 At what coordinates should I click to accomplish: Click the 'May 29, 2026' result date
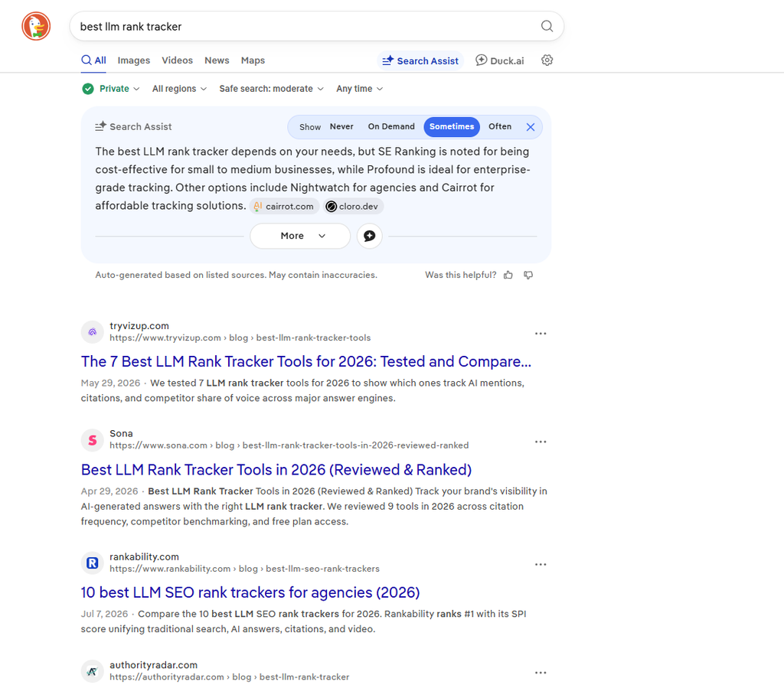[x=110, y=383]
